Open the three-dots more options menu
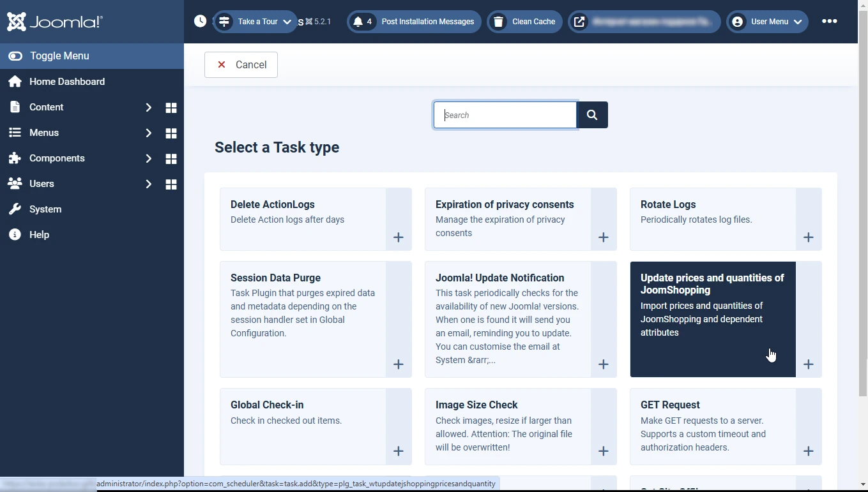 click(830, 21)
